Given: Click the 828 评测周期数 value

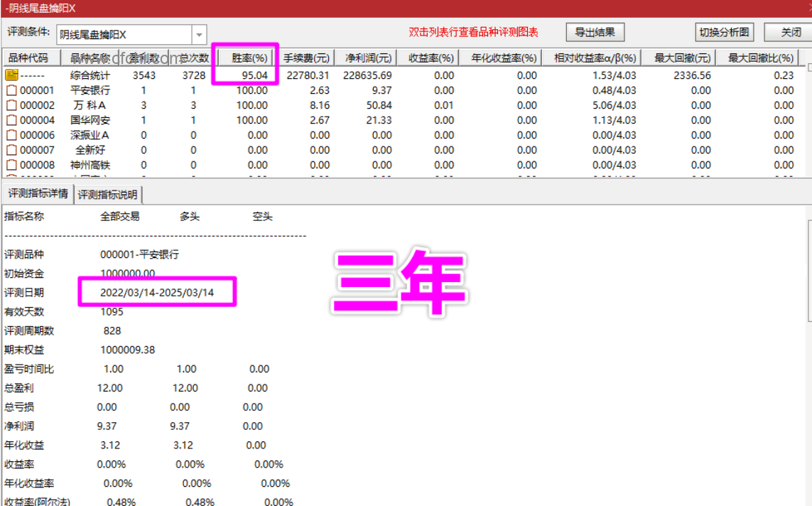Looking at the screenshot, I should (x=112, y=331).
